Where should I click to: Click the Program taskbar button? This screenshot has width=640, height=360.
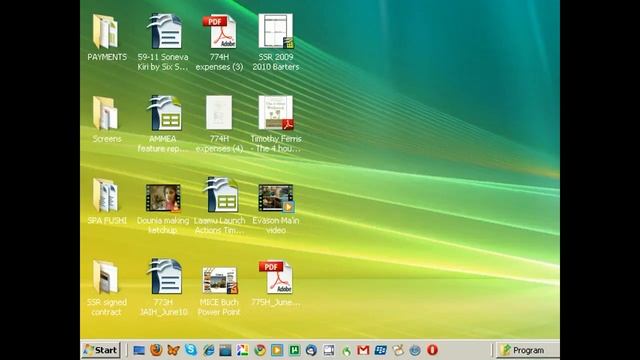pos(527,350)
